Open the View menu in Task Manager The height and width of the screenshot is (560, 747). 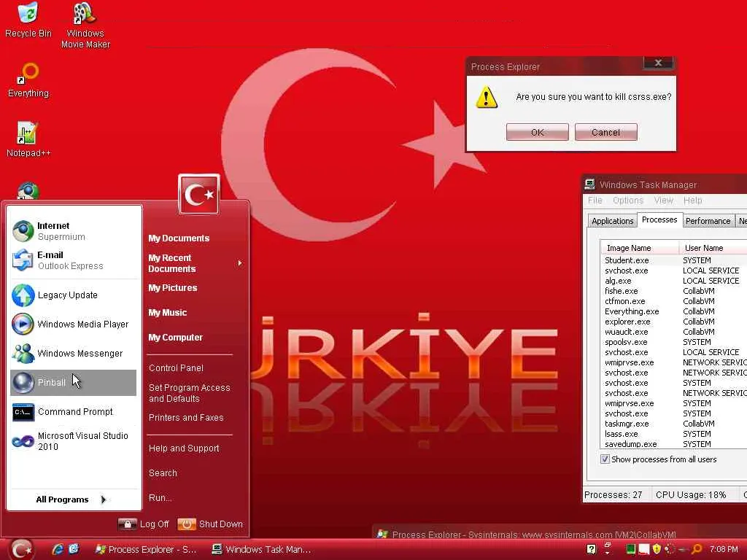(663, 200)
